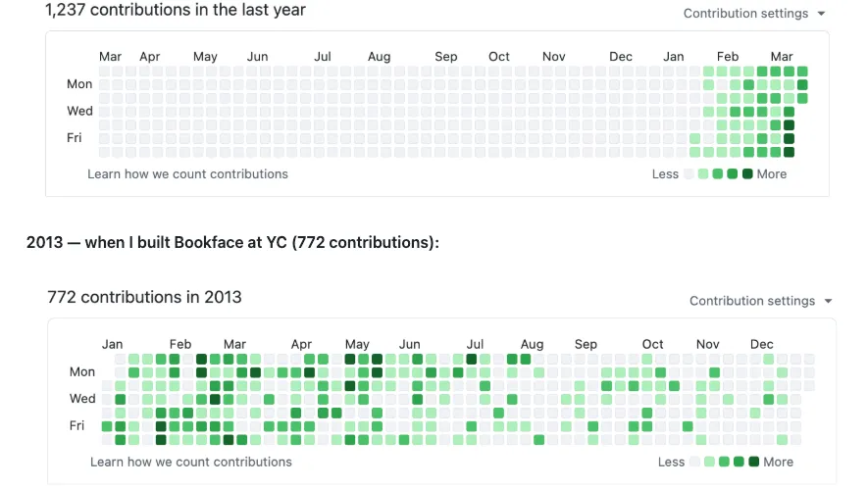Select top-right contribution cell in last-year graph
The image size is (868, 488).
click(x=802, y=72)
